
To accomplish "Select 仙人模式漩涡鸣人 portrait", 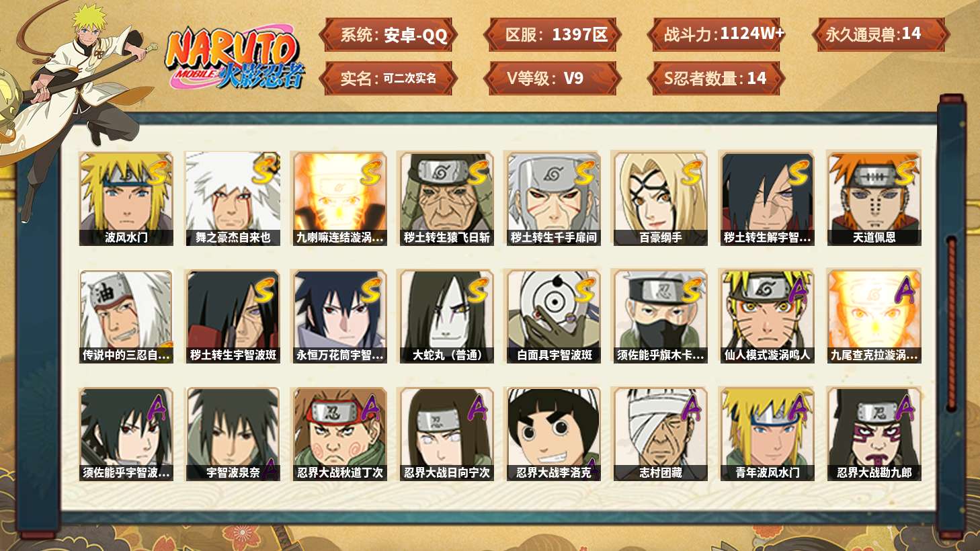I will click(x=767, y=316).
